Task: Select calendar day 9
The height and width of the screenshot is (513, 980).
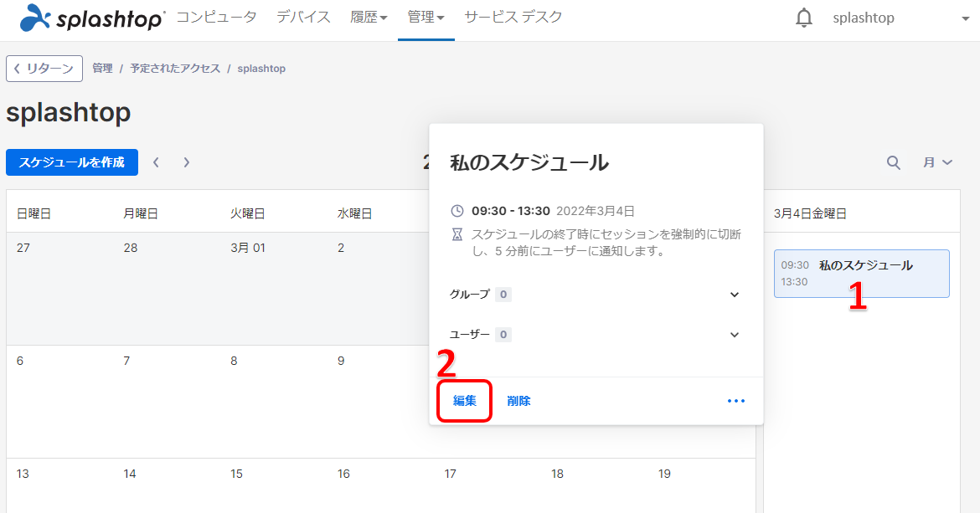Action: [x=341, y=361]
